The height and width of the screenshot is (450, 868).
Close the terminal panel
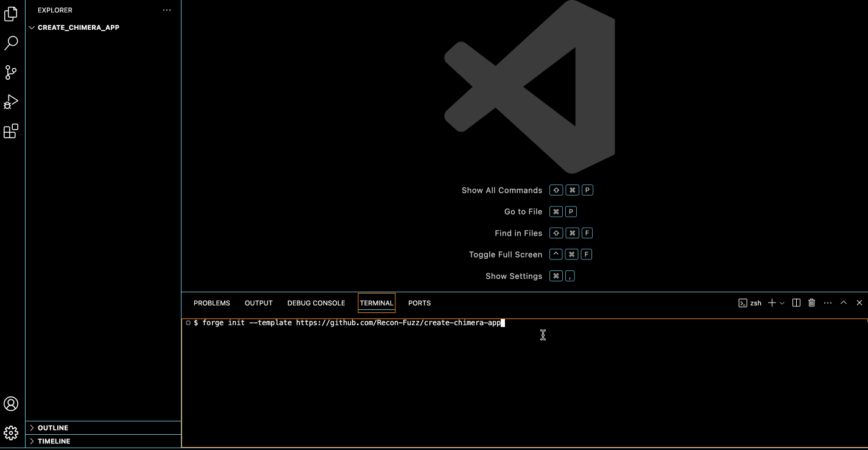pos(859,303)
